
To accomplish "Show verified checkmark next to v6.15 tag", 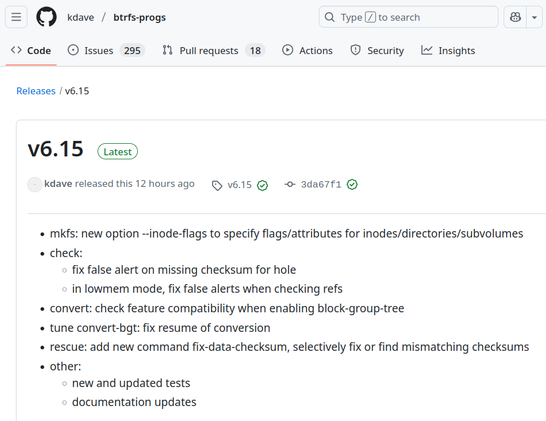I will pyautogui.click(x=263, y=186).
